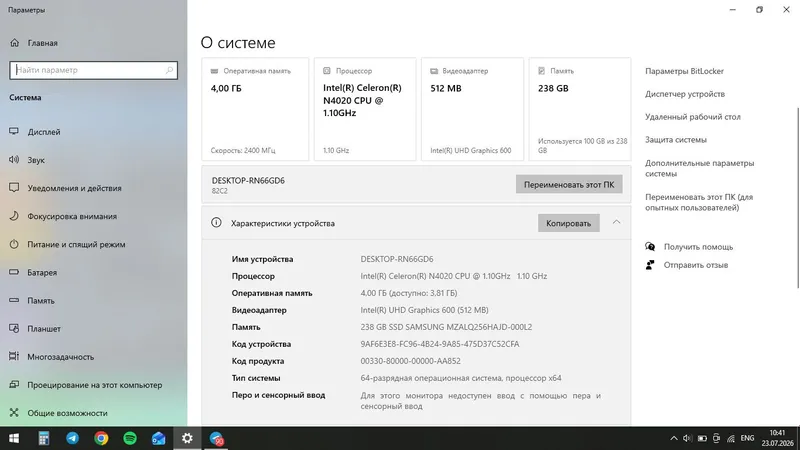Image resolution: width=800 pixels, height=450 pixels.
Task: Click the Память 238 GB card
Action: [580, 109]
